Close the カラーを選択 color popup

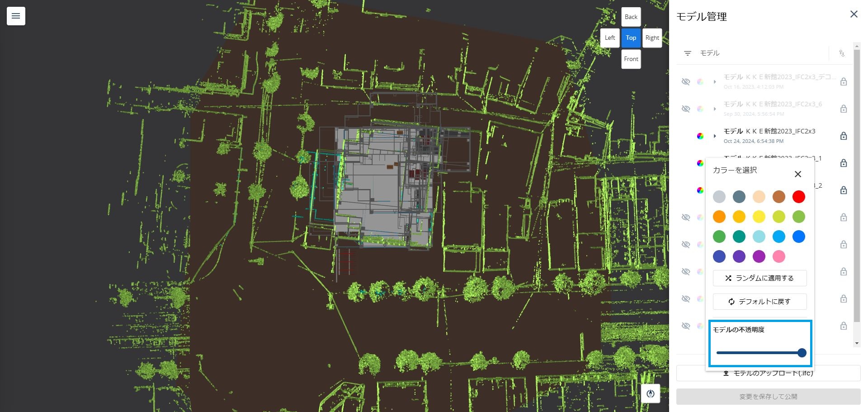point(798,174)
